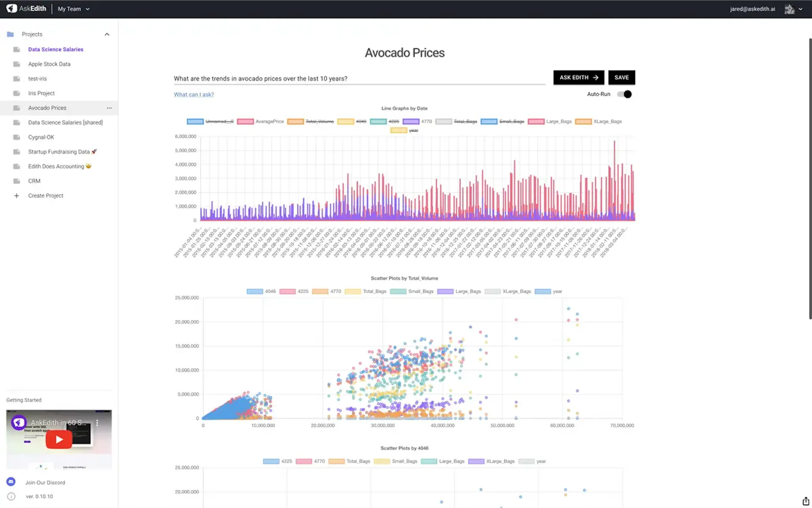812x508 pixels.
Task: Collapse the Projects section
Action: 107,34
